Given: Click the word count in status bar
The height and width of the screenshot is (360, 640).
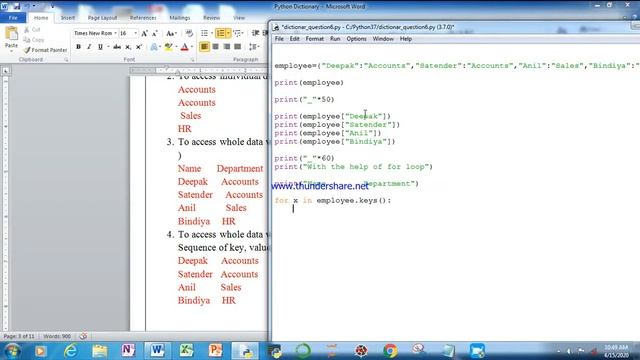Looking at the screenshot, I should click(x=57, y=336).
